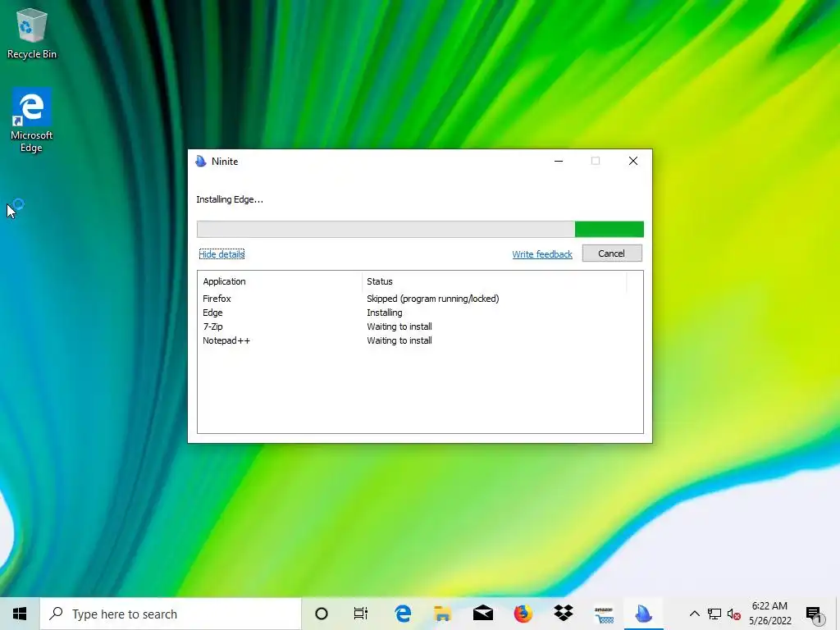Show hidden system tray icons
Image resolution: width=840 pixels, height=630 pixels.
[x=694, y=614]
